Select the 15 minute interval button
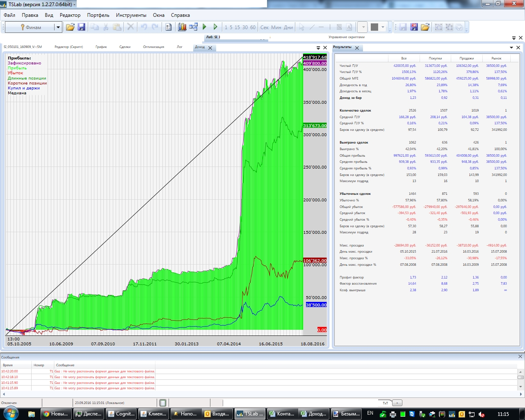 237,27
